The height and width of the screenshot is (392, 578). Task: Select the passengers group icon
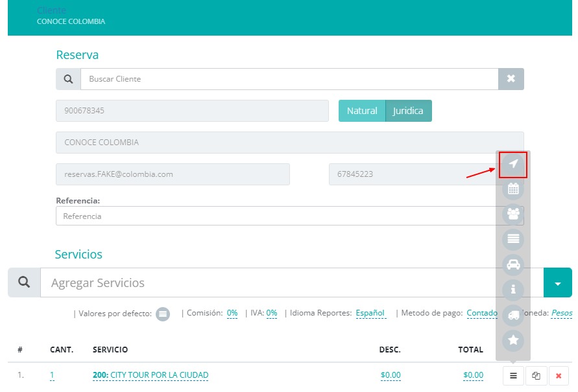(513, 214)
